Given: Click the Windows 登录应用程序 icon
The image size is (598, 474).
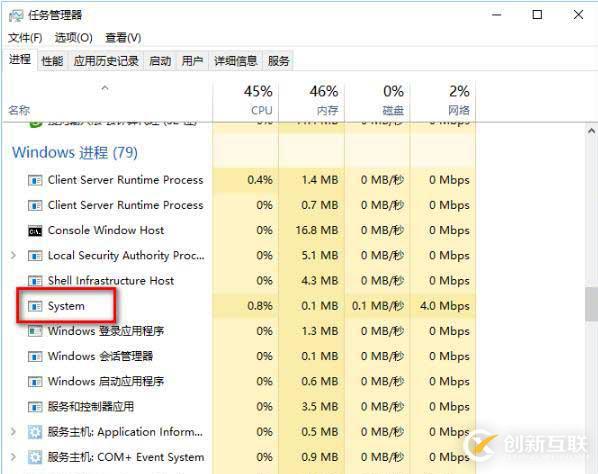Looking at the screenshot, I should 35,331.
